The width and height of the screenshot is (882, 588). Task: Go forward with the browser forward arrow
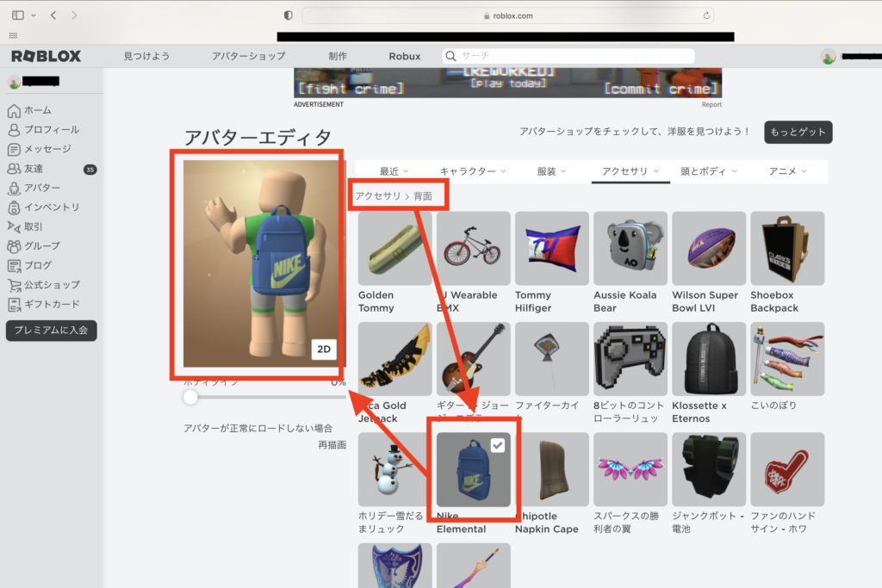74,15
